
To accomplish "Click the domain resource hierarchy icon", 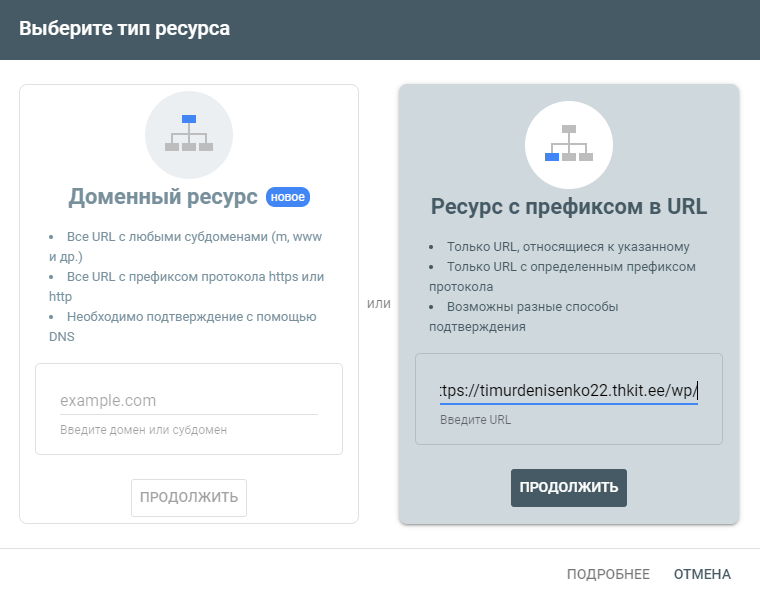I will [x=189, y=134].
